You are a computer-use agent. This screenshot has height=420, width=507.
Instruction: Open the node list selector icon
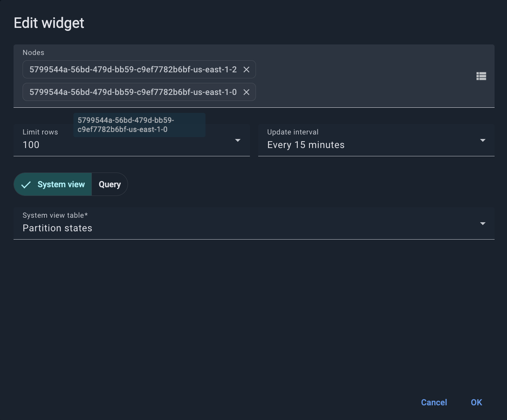tap(481, 76)
